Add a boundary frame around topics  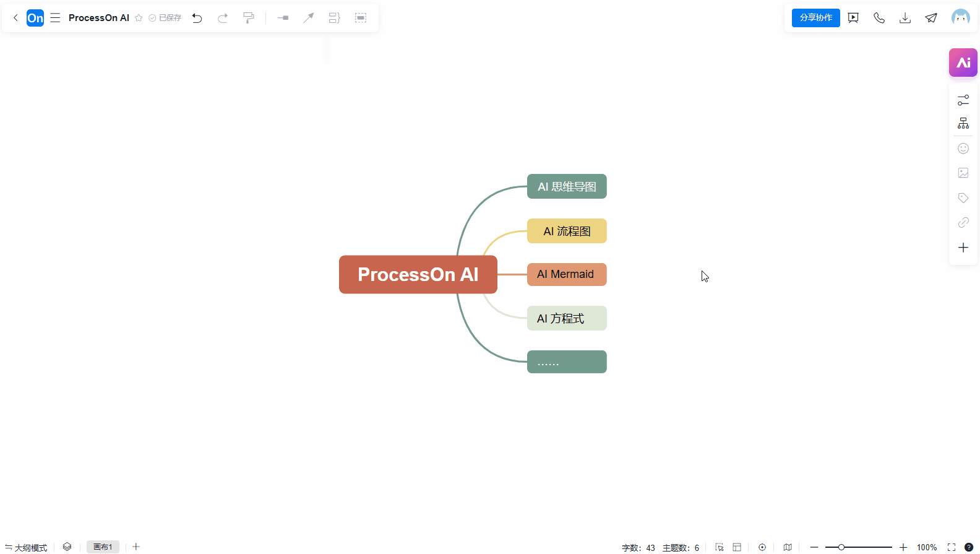361,18
